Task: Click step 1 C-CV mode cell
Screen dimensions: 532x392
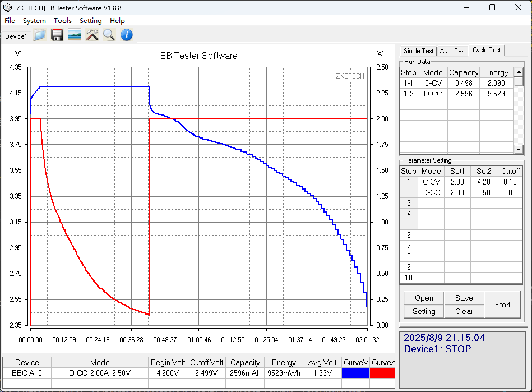Action: [431, 182]
